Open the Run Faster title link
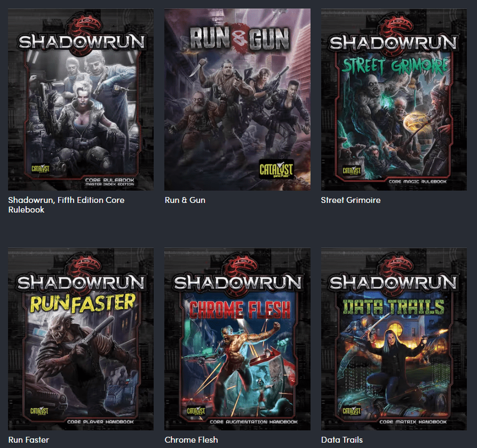 28,440
